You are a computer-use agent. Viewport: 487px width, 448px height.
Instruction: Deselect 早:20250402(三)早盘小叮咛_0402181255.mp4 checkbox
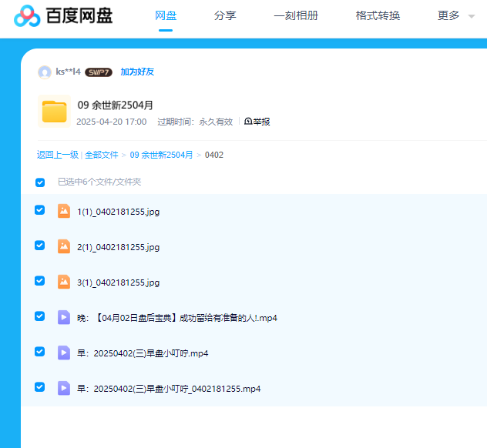tap(40, 387)
